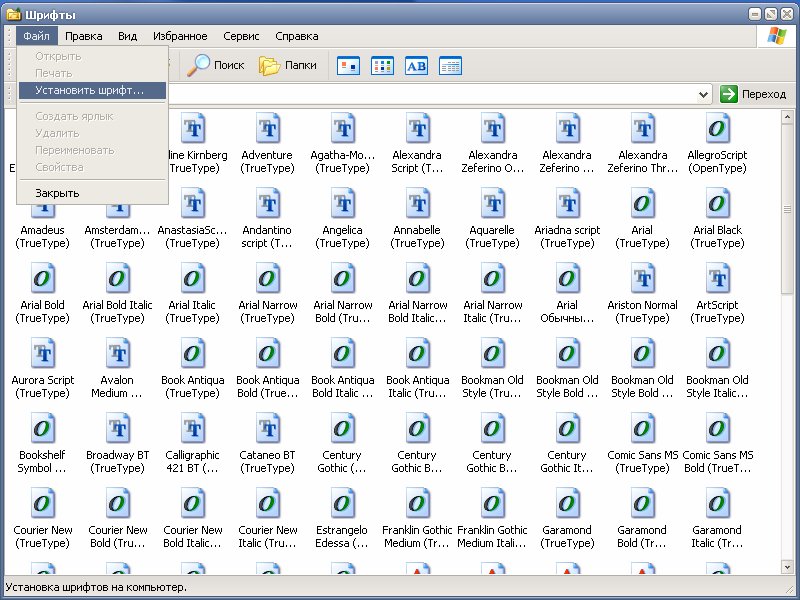Screen dimensions: 800x600
Task: Click the 'Bookman Old Style (Tru...' label
Action: pos(492,387)
